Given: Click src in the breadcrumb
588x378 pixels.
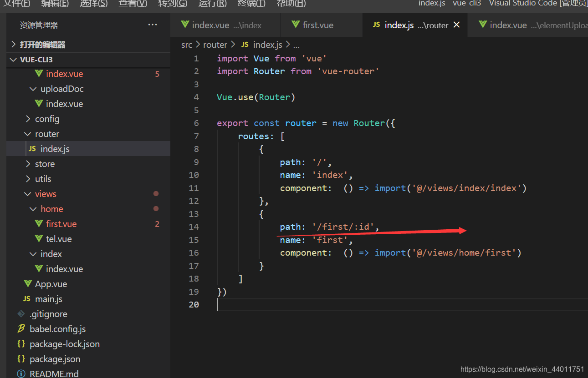Looking at the screenshot, I should click(x=187, y=45).
